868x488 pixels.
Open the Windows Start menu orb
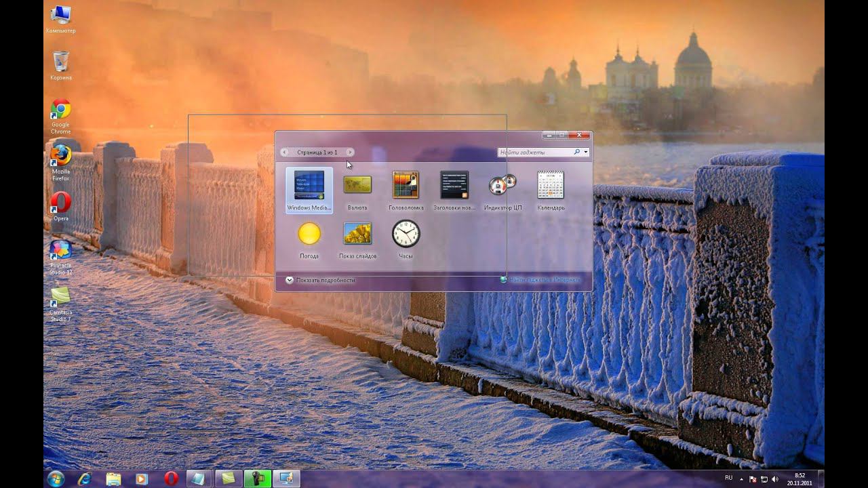coord(56,479)
